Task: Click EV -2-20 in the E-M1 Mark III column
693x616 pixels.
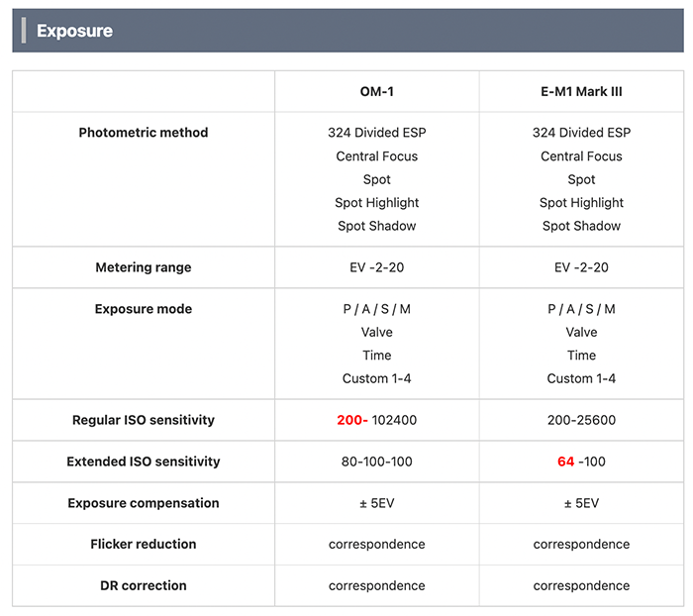Action: [x=581, y=267]
